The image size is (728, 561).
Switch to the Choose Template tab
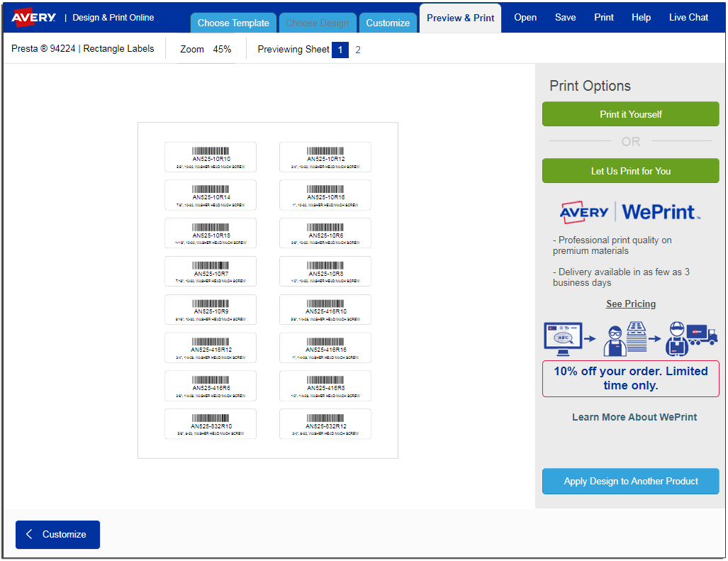pyautogui.click(x=233, y=23)
